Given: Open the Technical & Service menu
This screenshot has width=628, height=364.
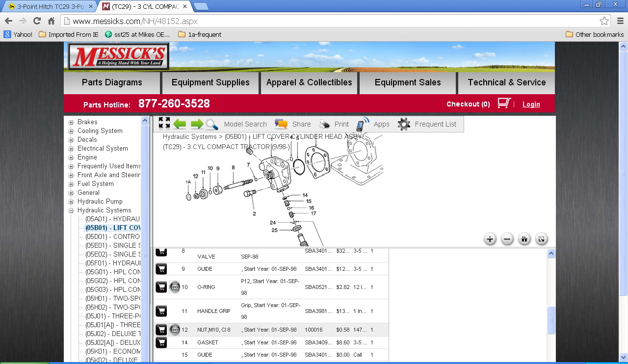Looking at the screenshot, I should click(x=506, y=82).
